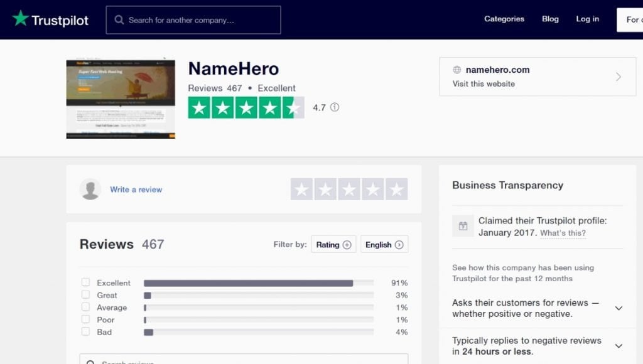Click the white button at header right edge
Image resolution: width=643 pixels, height=364 pixels.
click(630, 19)
